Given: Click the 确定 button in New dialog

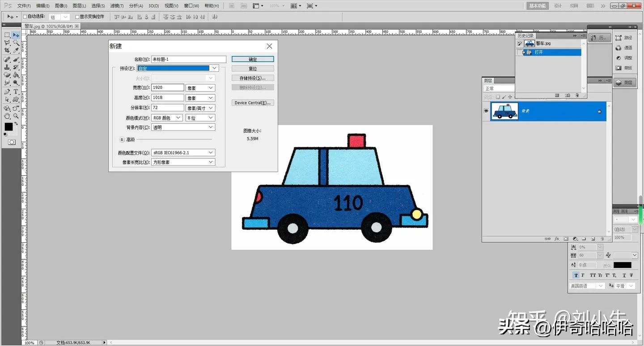Looking at the screenshot, I should tap(253, 59).
